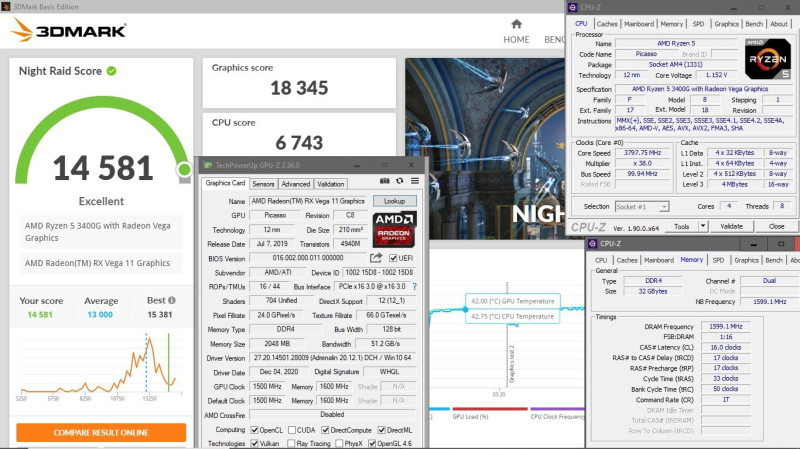
Task: Click the CAS# Latency value 16.0 clocks
Action: (726, 347)
